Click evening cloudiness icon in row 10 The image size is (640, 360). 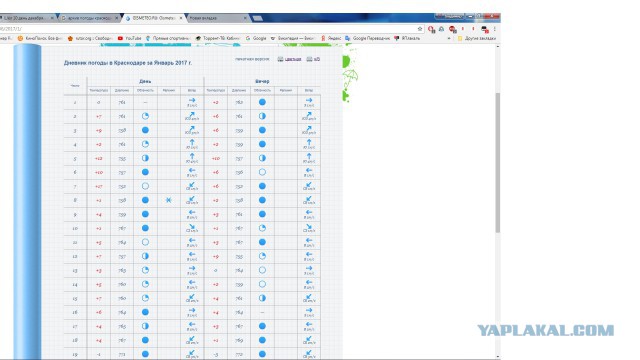tap(262, 228)
